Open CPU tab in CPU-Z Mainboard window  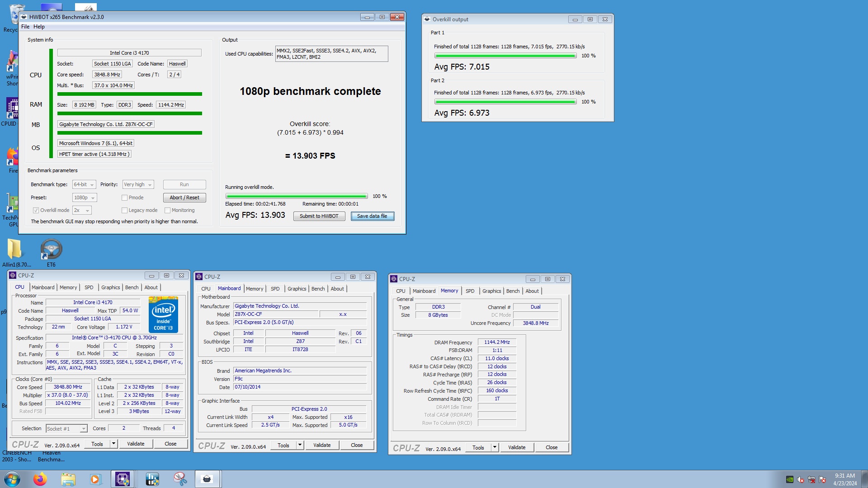coord(206,289)
